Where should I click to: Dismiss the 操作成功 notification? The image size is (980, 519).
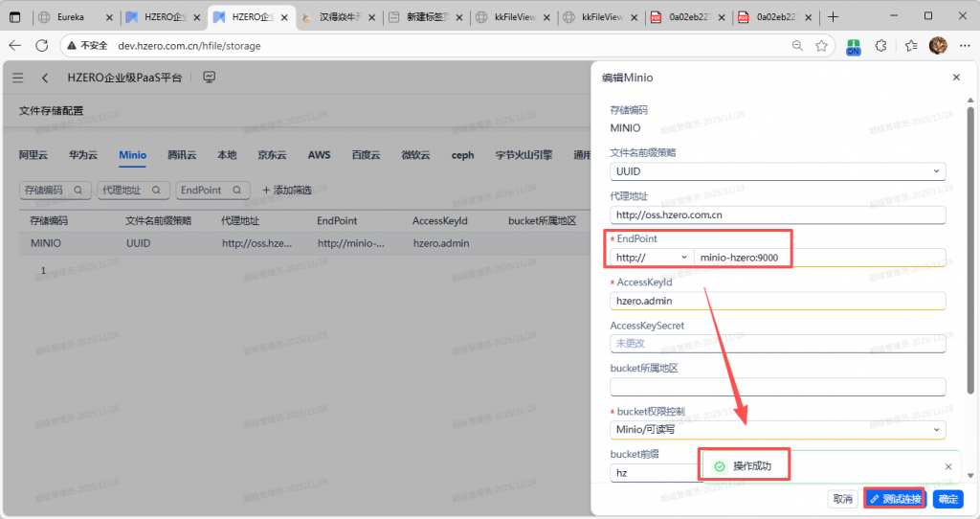coord(947,466)
